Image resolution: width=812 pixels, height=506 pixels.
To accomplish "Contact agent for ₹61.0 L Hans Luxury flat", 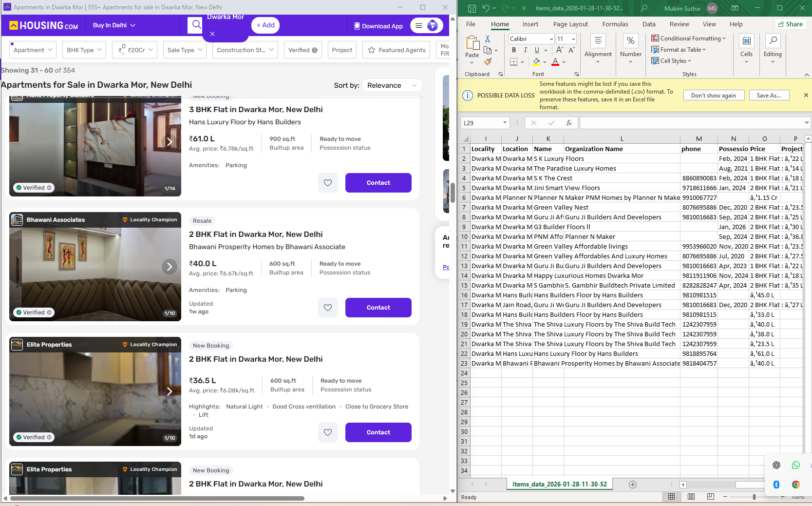I will tap(378, 183).
